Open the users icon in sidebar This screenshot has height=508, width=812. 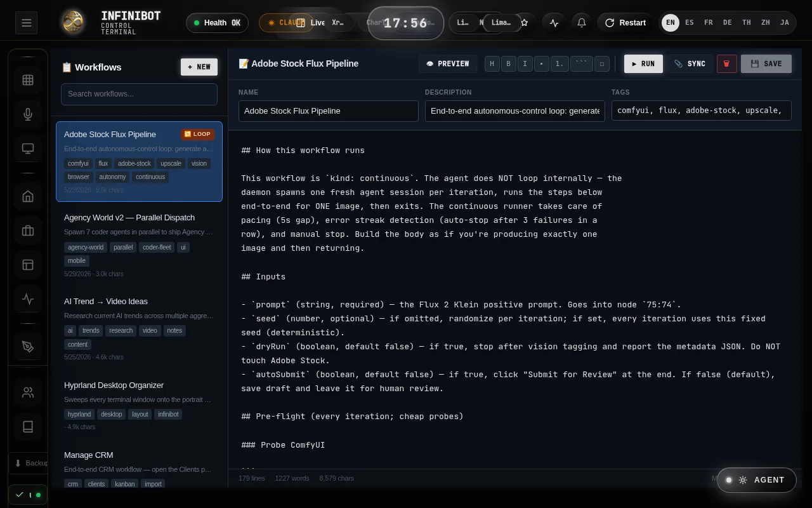tap(28, 392)
